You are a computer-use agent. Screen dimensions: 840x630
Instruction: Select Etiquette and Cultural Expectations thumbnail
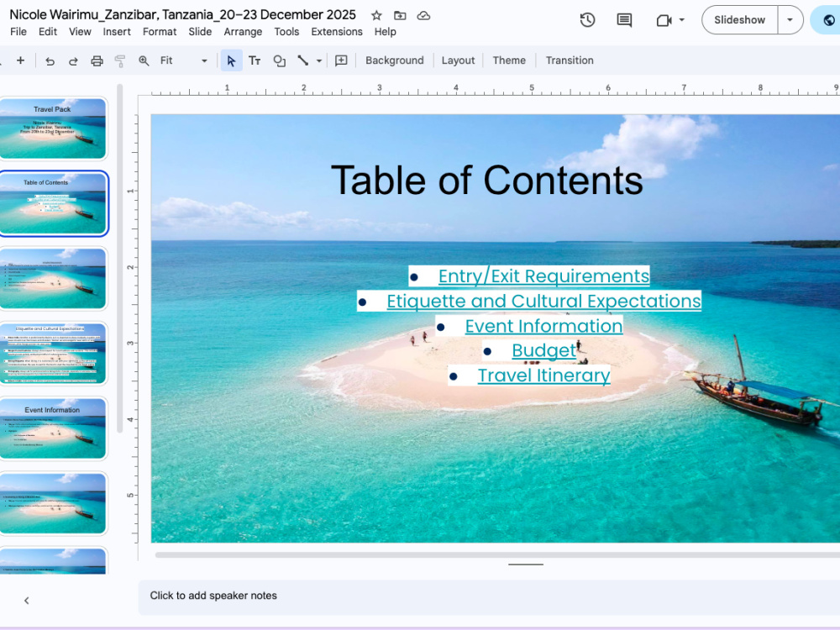53,354
